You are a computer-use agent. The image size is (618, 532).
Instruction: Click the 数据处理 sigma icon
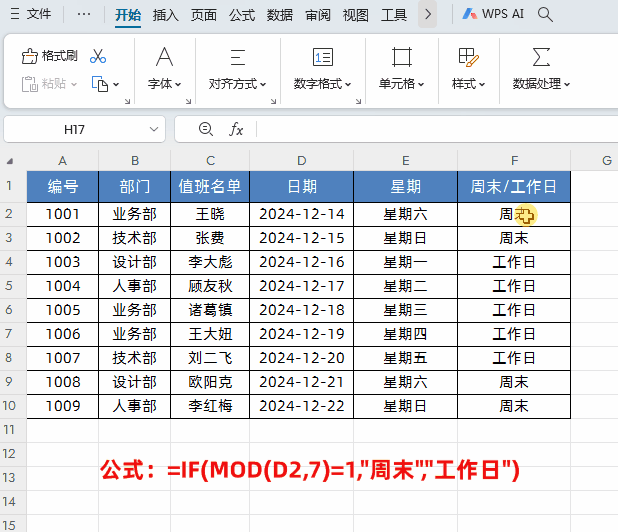pos(541,57)
